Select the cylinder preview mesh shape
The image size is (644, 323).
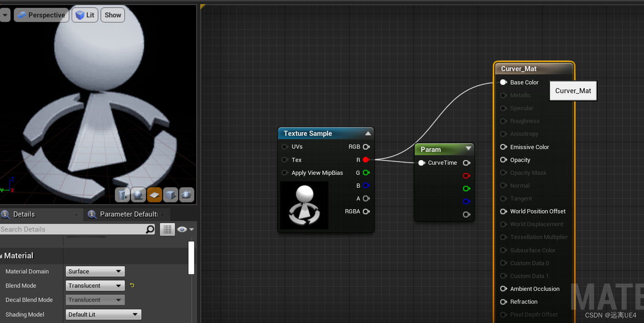pos(122,195)
